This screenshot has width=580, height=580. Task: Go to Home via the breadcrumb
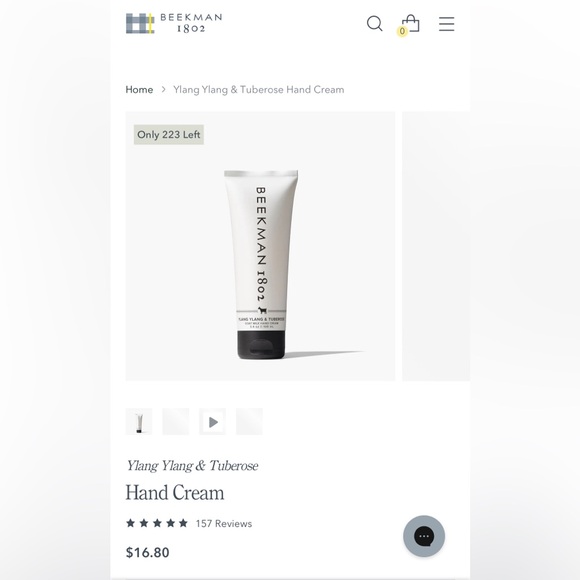click(139, 90)
